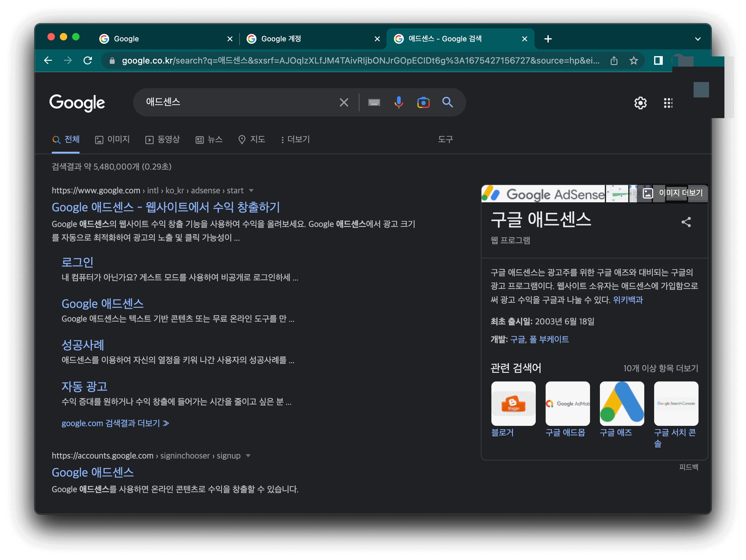Image resolution: width=746 pixels, height=560 pixels.
Task: Open quick settings via the gear icon
Action: pyautogui.click(x=640, y=103)
